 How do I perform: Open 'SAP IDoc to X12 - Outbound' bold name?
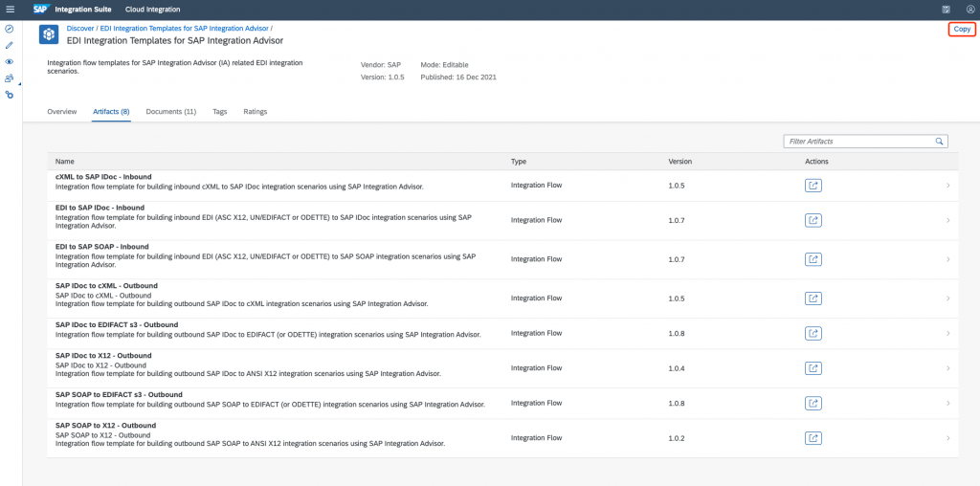[103, 356]
